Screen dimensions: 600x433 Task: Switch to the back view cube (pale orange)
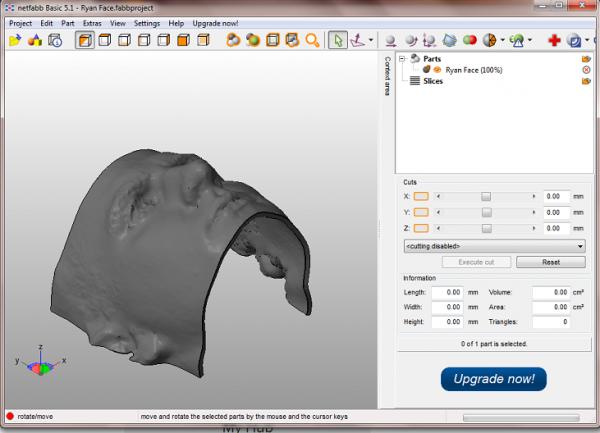click(203, 40)
